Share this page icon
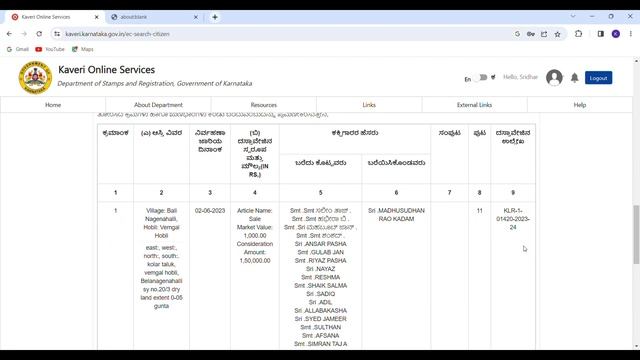Screen dimensions: 640x360 [544, 34]
